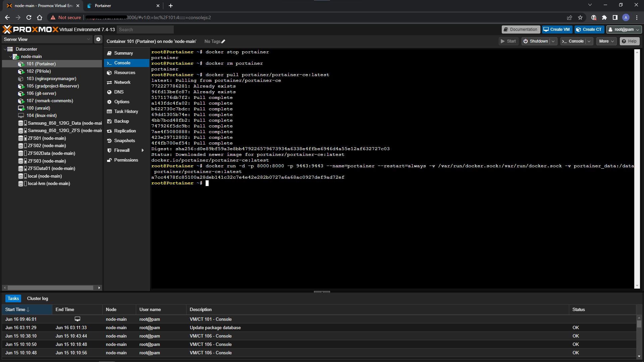The width and height of the screenshot is (644, 362).
Task: Open the DNS panel
Action: [126, 92]
